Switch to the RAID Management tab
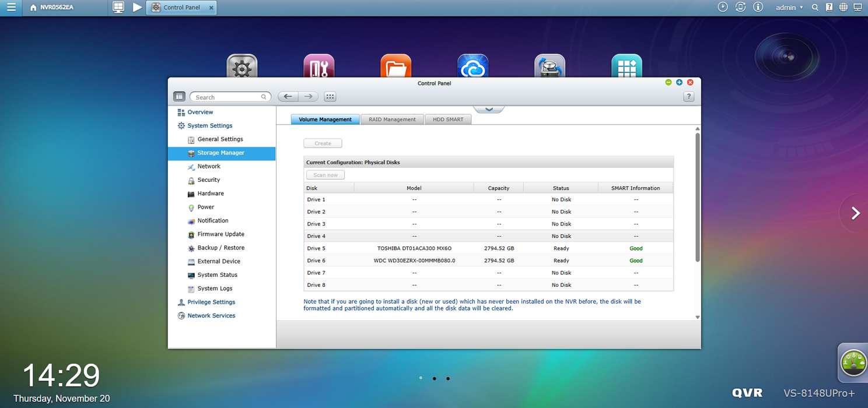 coord(392,119)
